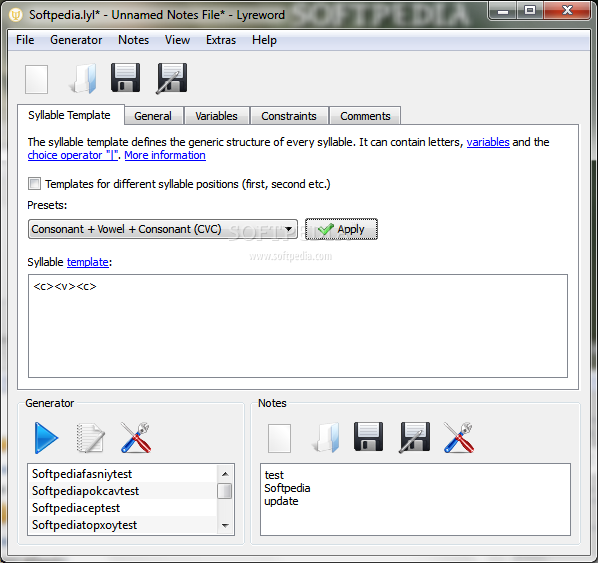Follow the 'variables' hyperlink
Viewport: 598px width, 563px height.
click(x=488, y=142)
